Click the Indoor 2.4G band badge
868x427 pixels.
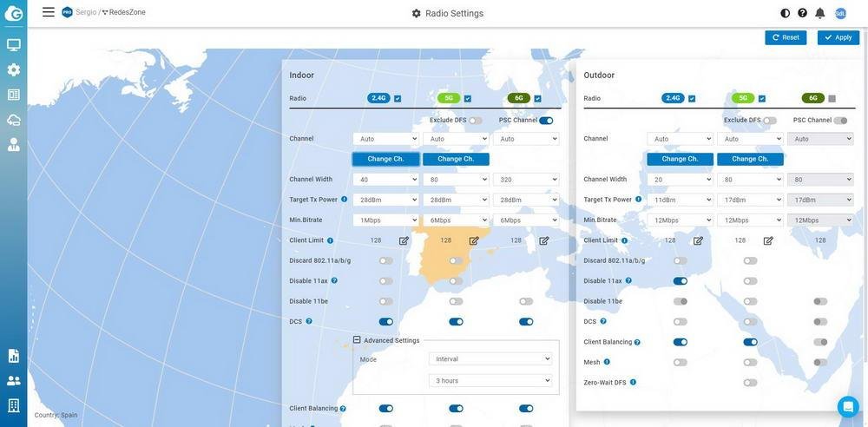[378, 98]
